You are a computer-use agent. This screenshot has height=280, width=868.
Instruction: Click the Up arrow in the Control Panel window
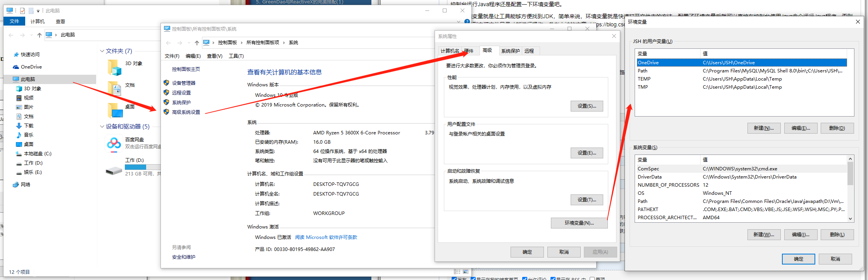tap(197, 43)
